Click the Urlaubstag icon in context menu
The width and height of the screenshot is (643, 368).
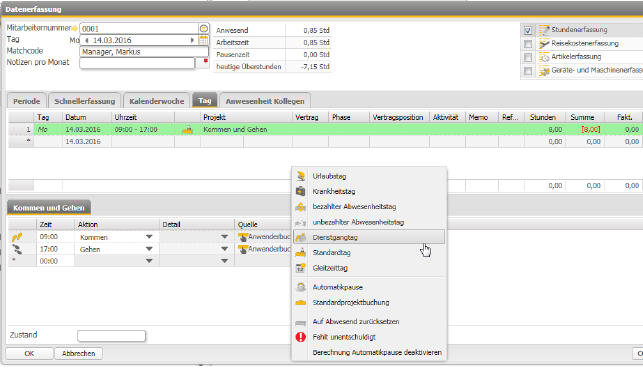pos(301,176)
